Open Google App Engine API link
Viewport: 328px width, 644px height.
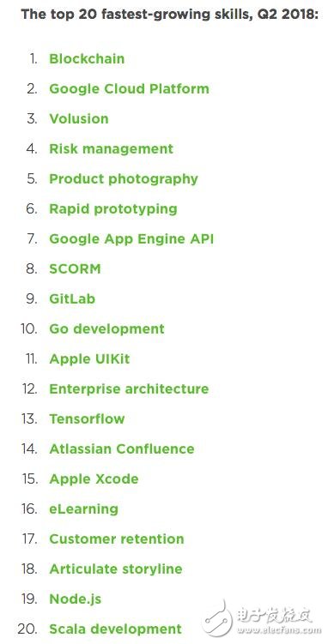[131, 239]
